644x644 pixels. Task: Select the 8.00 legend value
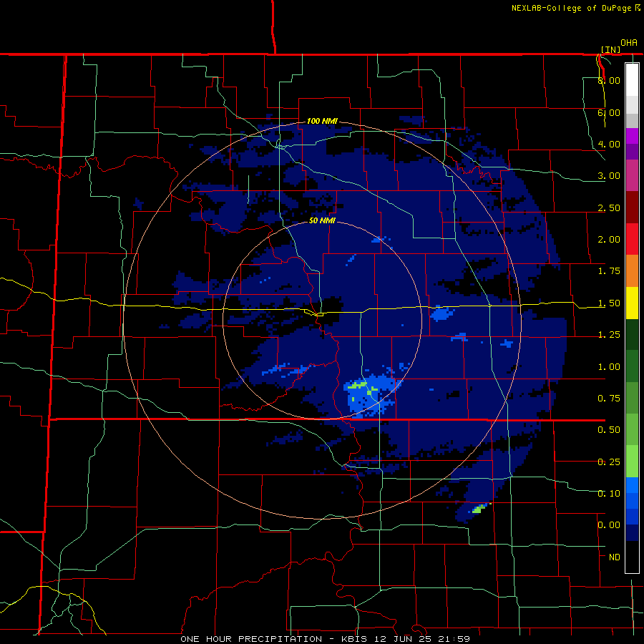609,80
